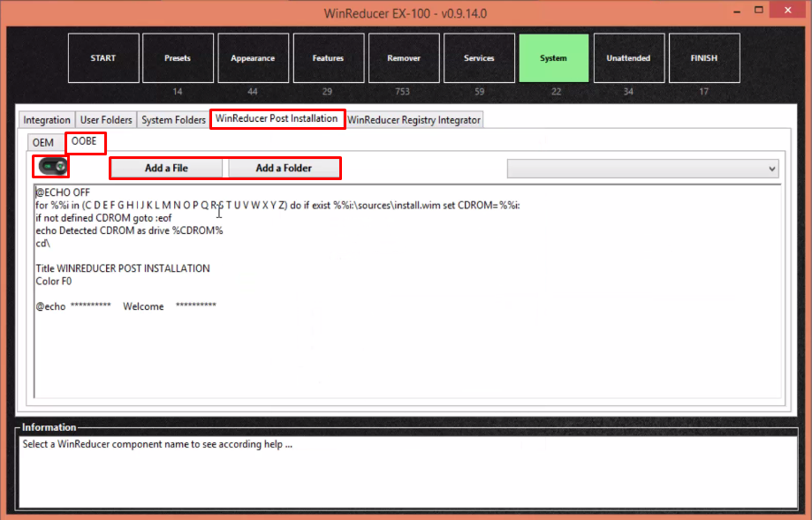Go to the FINISH step
This screenshot has height=520, width=812.
[x=704, y=58]
